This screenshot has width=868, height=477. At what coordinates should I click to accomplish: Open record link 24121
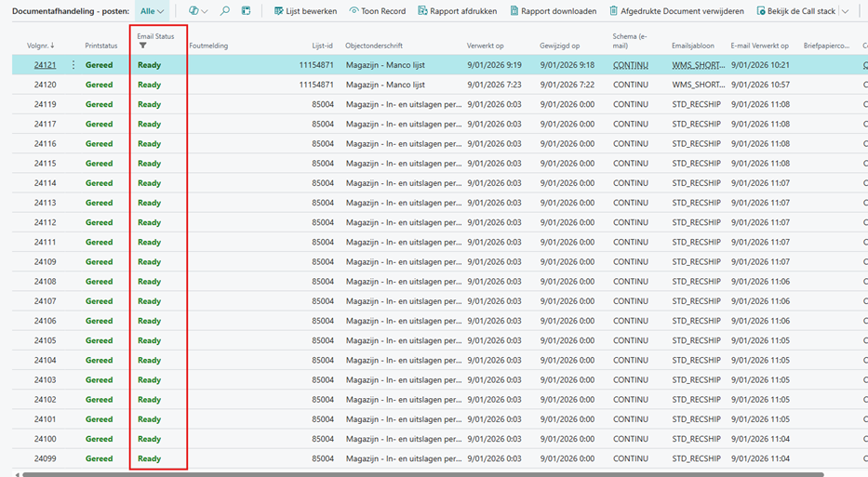45,65
